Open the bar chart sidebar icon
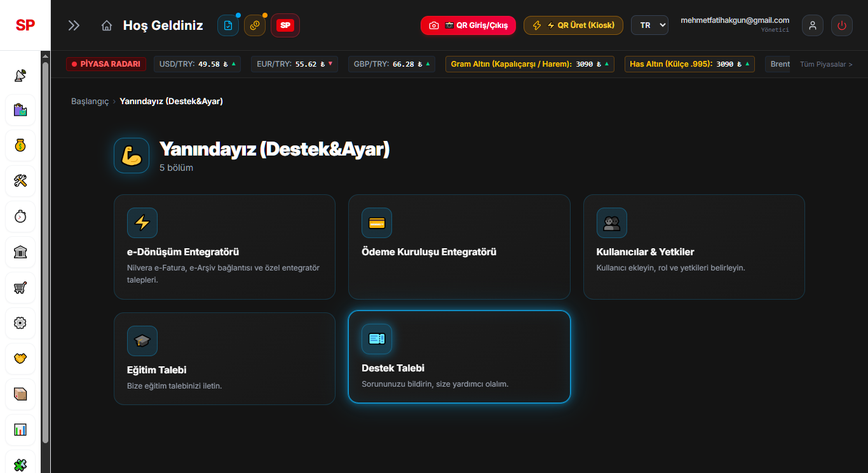Viewport: 868px width, 473px height. (20, 430)
